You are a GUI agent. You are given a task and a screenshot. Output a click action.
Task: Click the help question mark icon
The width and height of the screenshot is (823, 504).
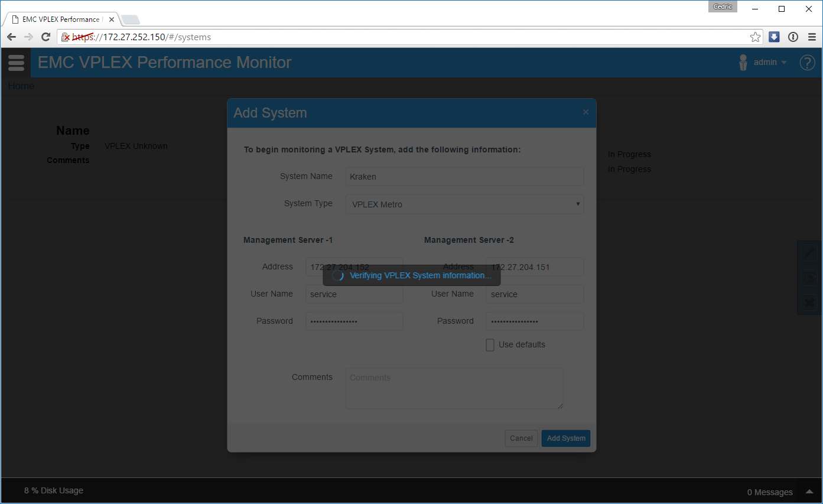point(807,63)
